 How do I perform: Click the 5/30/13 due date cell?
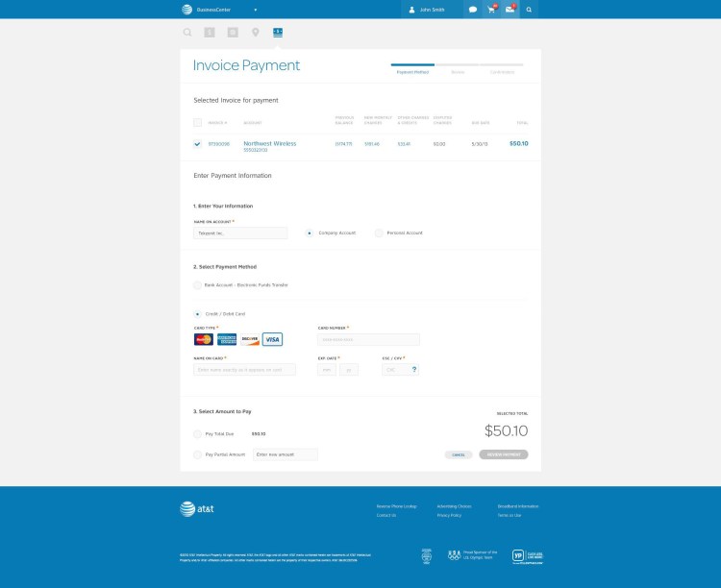480,144
